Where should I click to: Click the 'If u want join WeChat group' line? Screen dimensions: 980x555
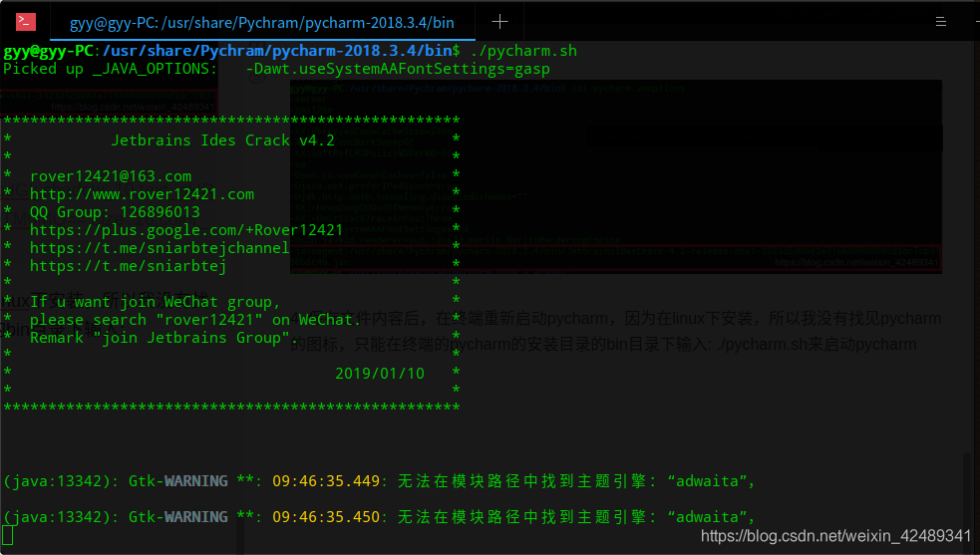[155, 303]
